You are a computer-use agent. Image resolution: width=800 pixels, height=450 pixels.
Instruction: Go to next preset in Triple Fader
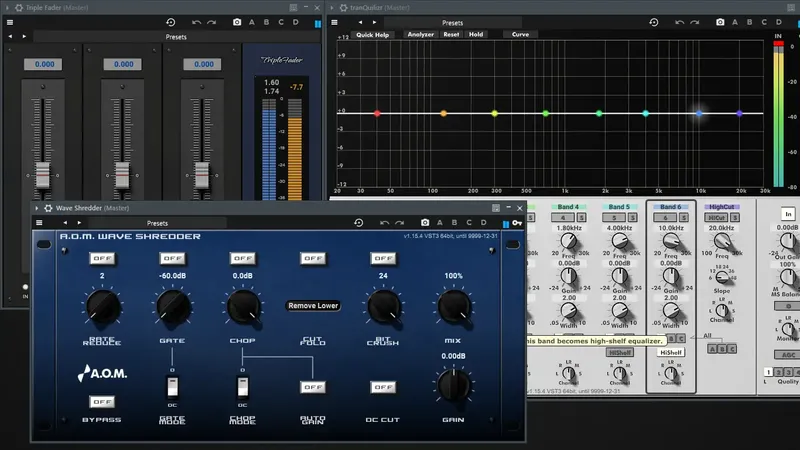[x=24, y=37]
